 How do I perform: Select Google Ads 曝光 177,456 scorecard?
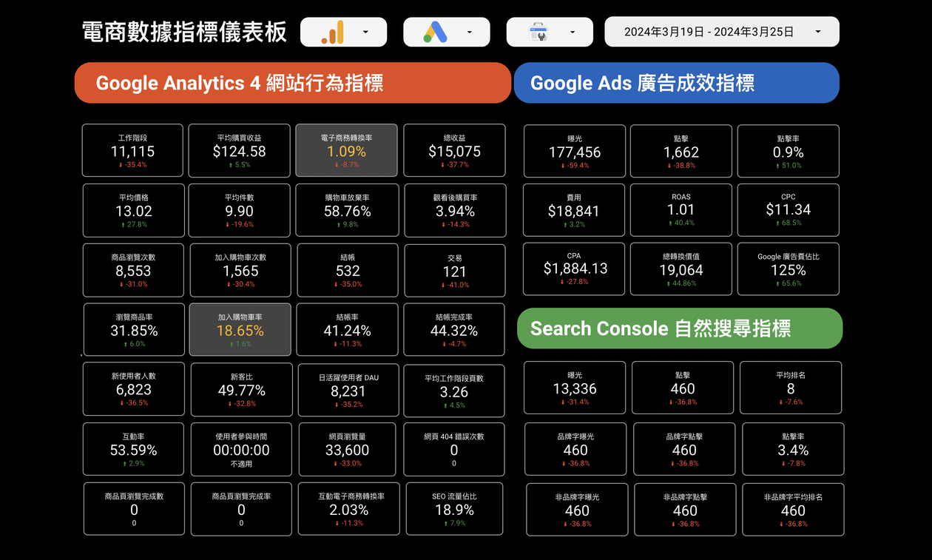point(575,151)
